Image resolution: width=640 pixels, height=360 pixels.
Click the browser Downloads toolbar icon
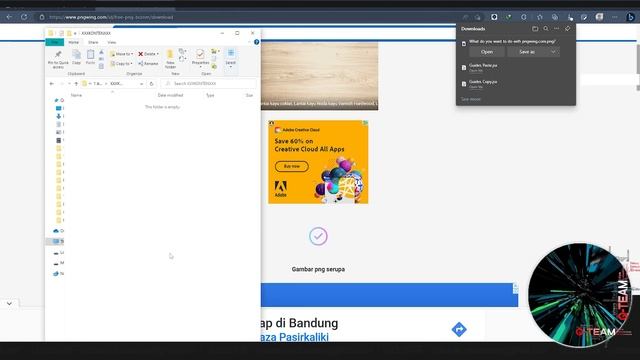pos(570,17)
